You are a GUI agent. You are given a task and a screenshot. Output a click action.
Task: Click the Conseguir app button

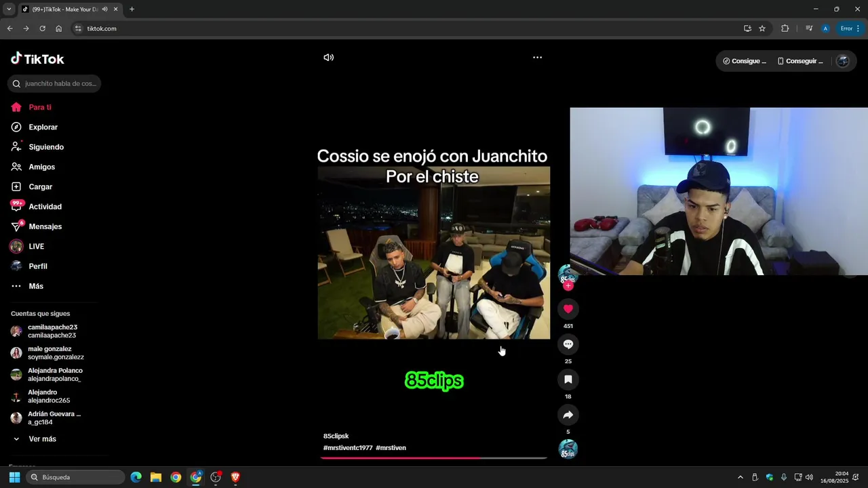800,61
